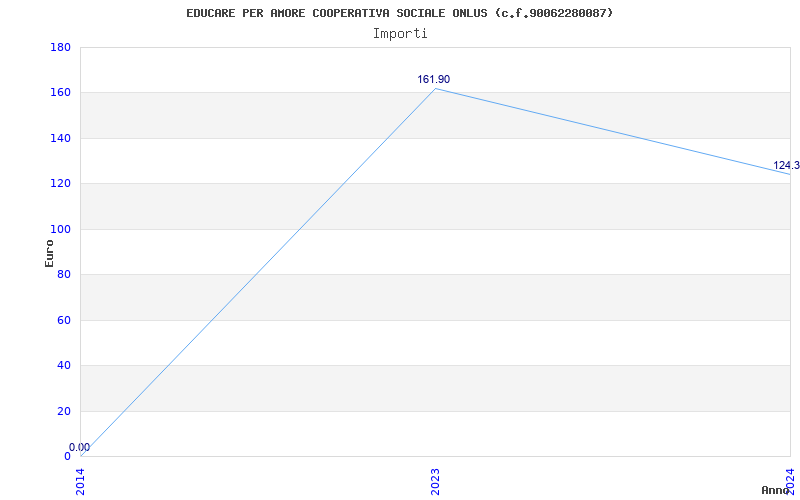Select the 124.3 data point label

pos(786,165)
